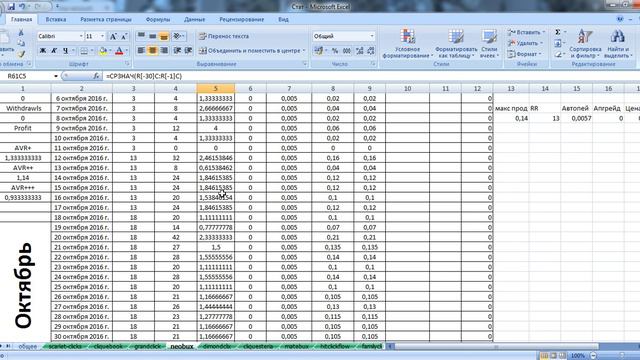Click the Clear eraser icon
Image resolution: width=640 pixels, height=360 pixels.
pyautogui.click(x=558, y=54)
